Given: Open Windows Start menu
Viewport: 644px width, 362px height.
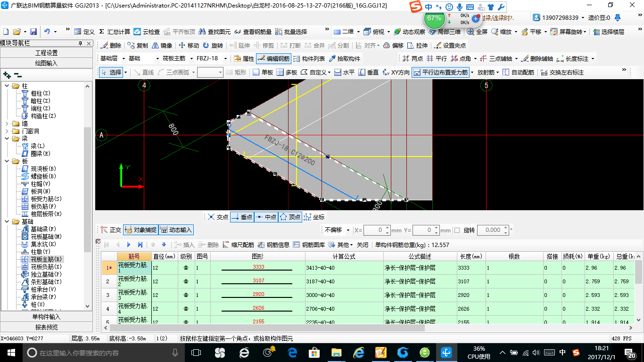Looking at the screenshot, I should [11, 352].
